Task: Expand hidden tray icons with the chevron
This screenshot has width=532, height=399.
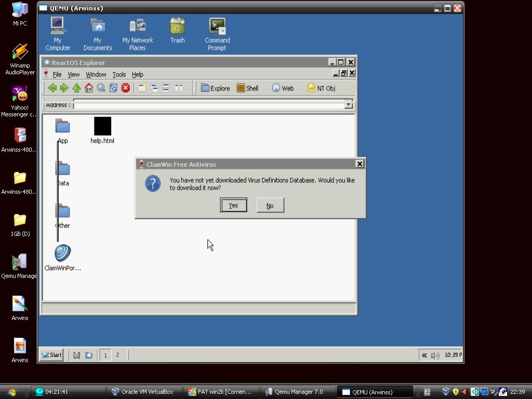Action: [x=424, y=355]
